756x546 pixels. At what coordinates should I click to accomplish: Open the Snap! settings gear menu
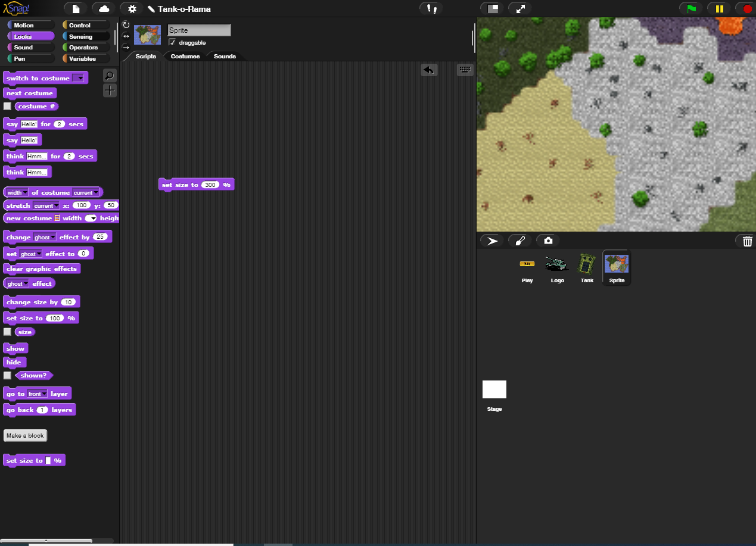point(131,8)
